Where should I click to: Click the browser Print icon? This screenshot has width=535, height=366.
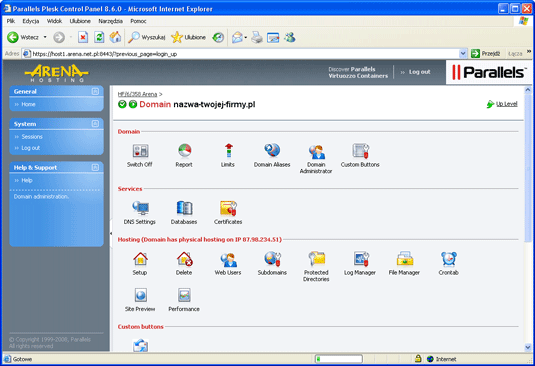257,37
